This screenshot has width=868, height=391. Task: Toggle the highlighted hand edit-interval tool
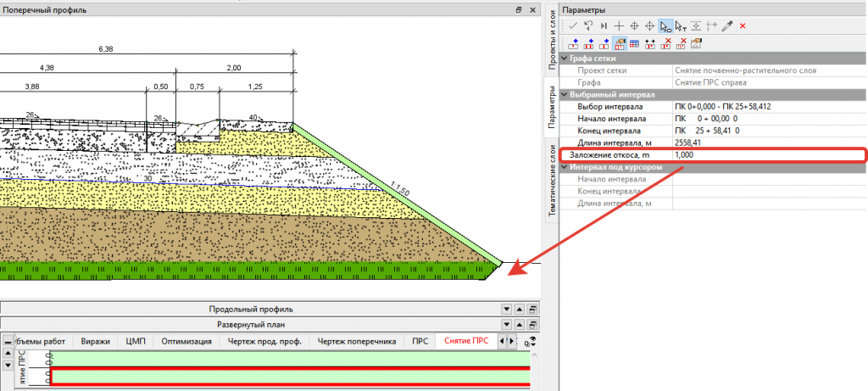[620, 43]
